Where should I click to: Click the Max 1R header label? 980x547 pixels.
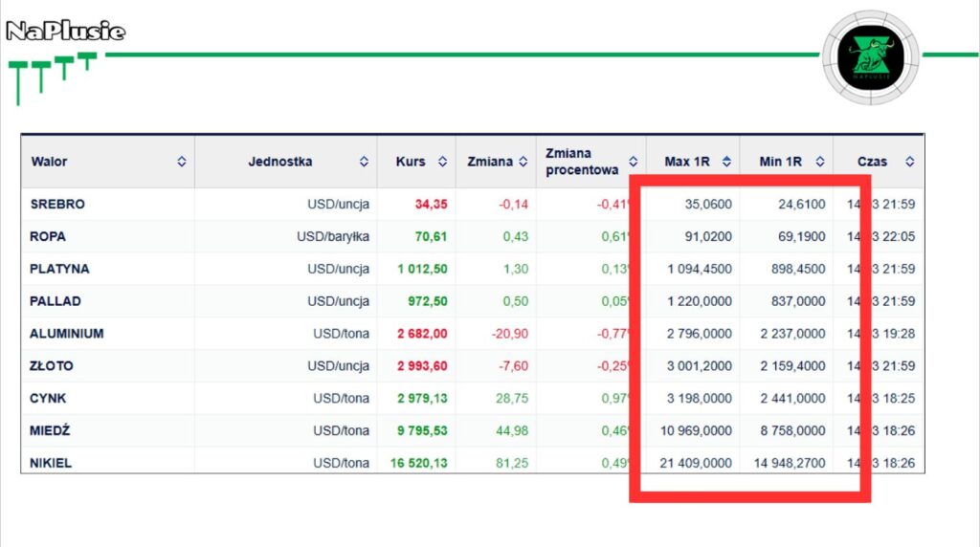(x=687, y=162)
